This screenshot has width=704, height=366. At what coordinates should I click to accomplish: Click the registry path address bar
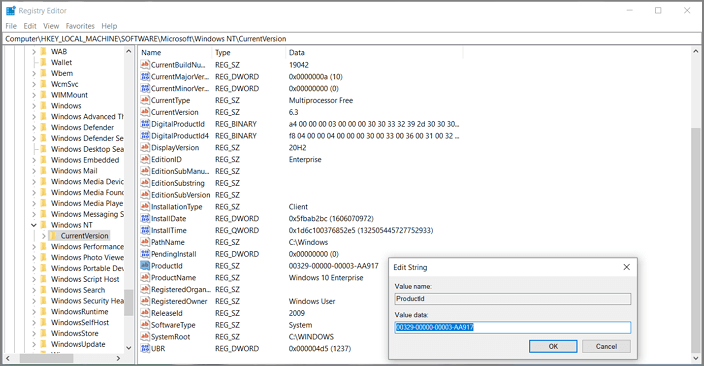(352, 39)
